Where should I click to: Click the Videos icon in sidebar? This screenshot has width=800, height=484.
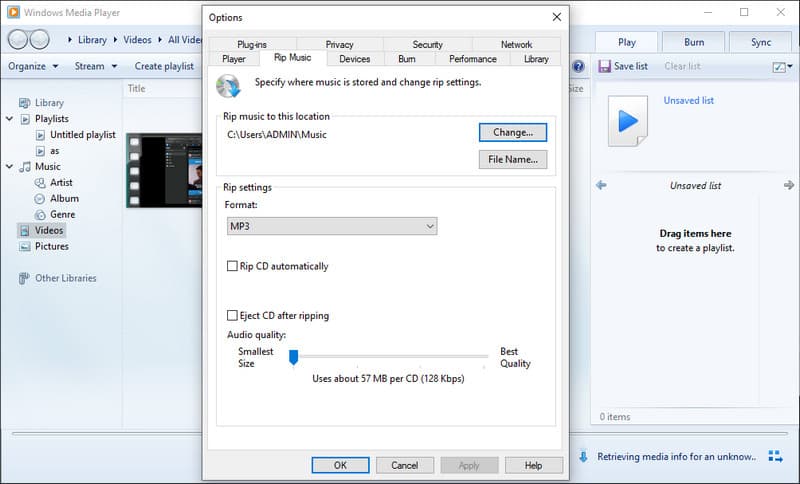[x=24, y=231]
